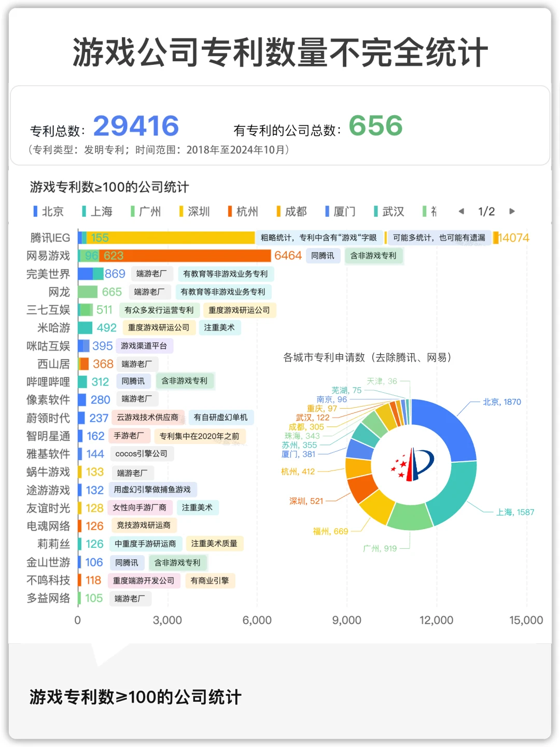Toggle the 深圳 legend series

(194, 211)
